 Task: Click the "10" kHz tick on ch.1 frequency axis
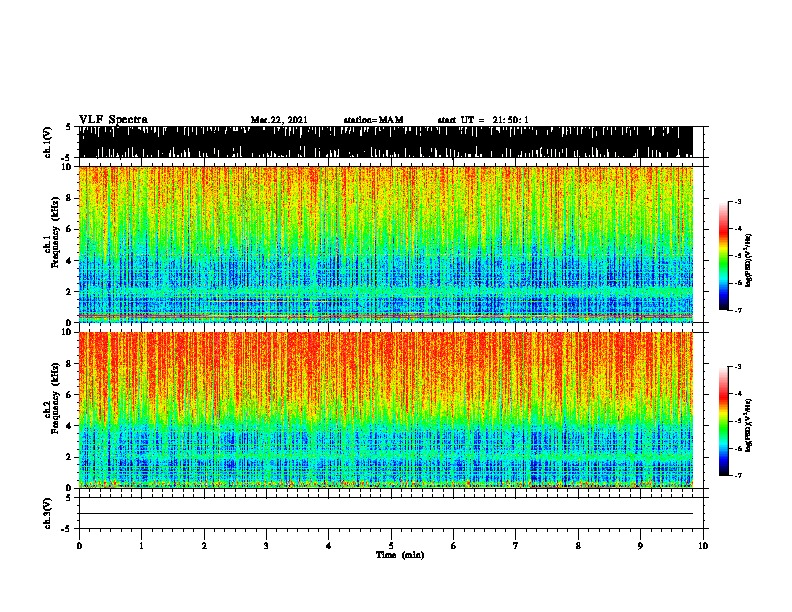(x=67, y=168)
